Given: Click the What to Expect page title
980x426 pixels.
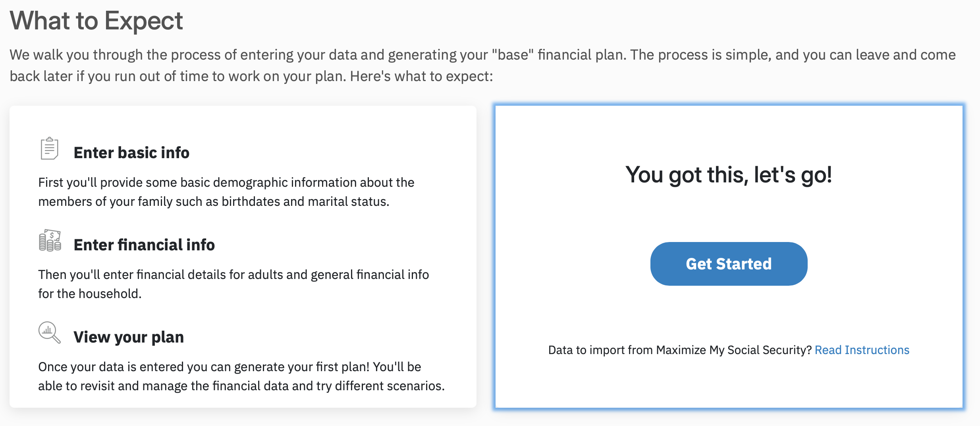Looking at the screenshot, I should [96, 21].
